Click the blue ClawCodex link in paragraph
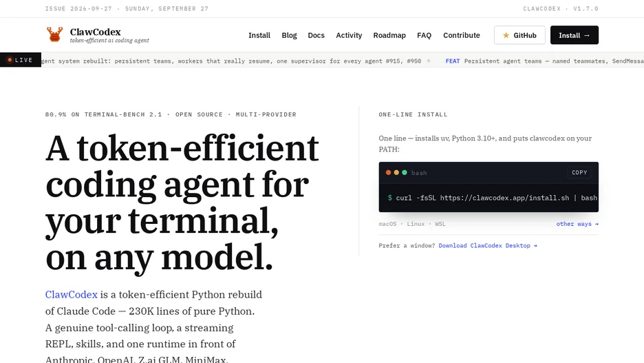 72,295
